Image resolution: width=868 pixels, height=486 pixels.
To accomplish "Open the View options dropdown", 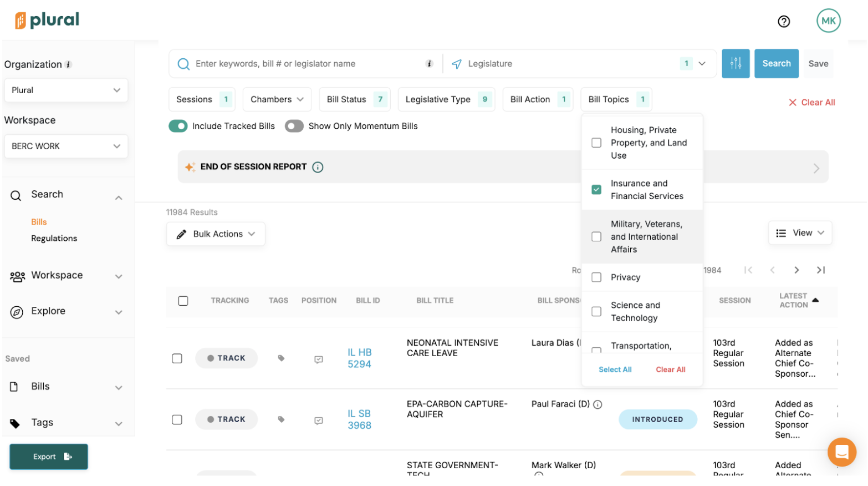I will pyautogui.click(x=799, y=233).
